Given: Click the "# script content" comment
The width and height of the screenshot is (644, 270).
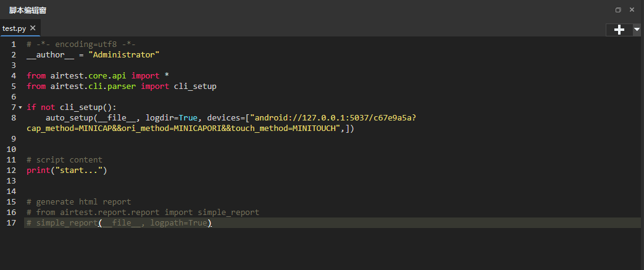Looking at the screenshot, I should 64,160.
